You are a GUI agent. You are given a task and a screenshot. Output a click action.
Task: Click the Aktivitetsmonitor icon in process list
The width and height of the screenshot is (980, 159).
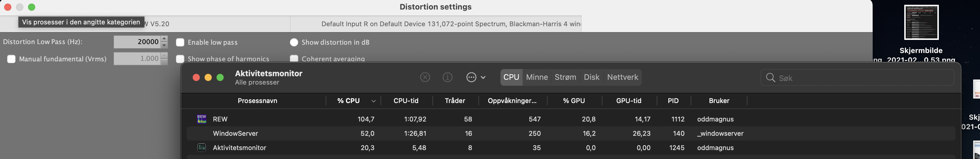click(202, 148)
